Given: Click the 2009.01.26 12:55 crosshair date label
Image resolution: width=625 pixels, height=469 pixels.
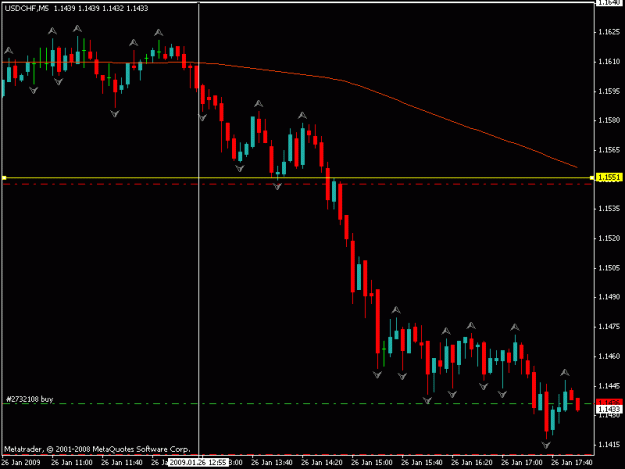Looking at the screenshot, I should click(x=198, y=463).
